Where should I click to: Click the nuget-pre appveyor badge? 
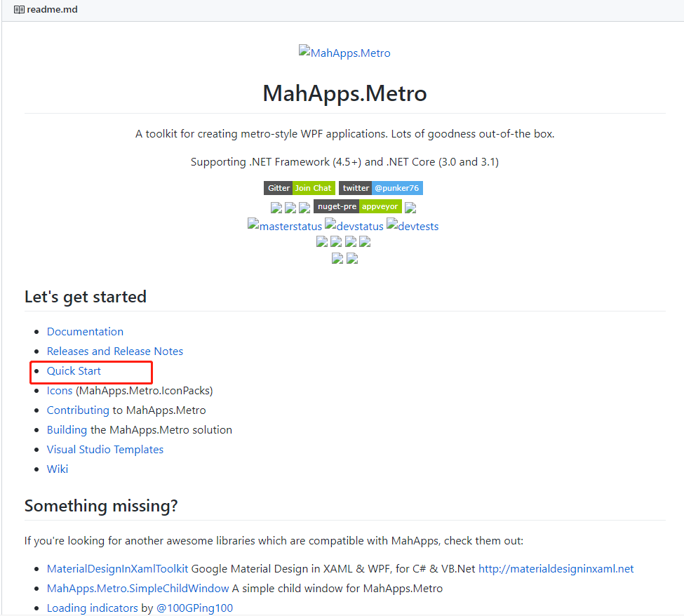[x=358, y=206]
